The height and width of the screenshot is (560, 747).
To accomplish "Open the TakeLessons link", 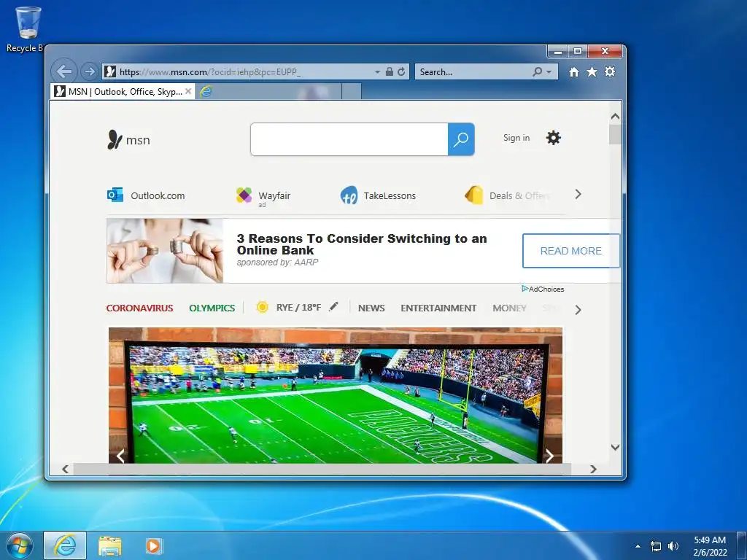I will click(390, 195).
